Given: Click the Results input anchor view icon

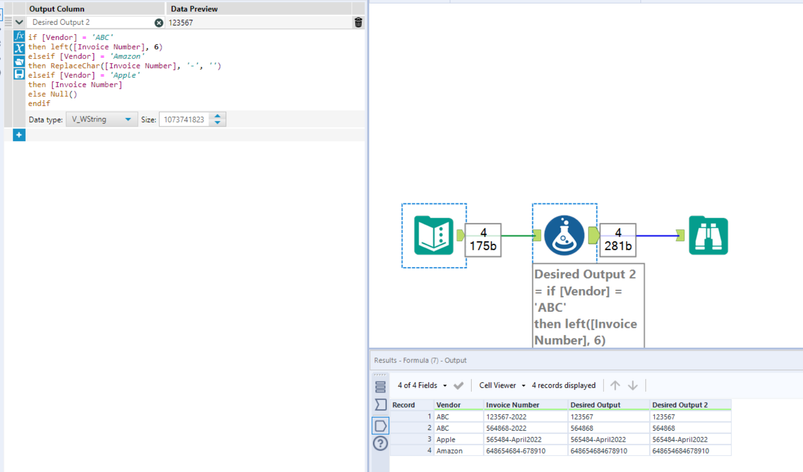Looking at the screenshot, I should coord(381,405).
